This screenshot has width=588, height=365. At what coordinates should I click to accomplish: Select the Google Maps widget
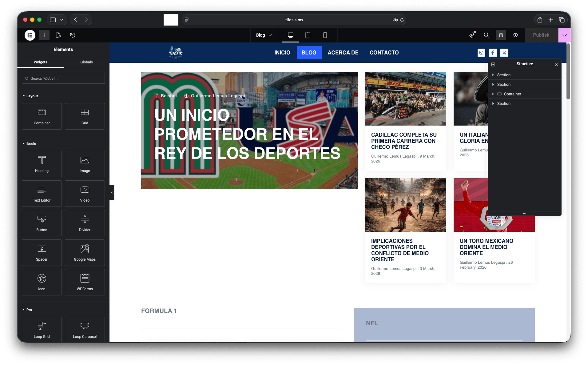pos(85,253)
